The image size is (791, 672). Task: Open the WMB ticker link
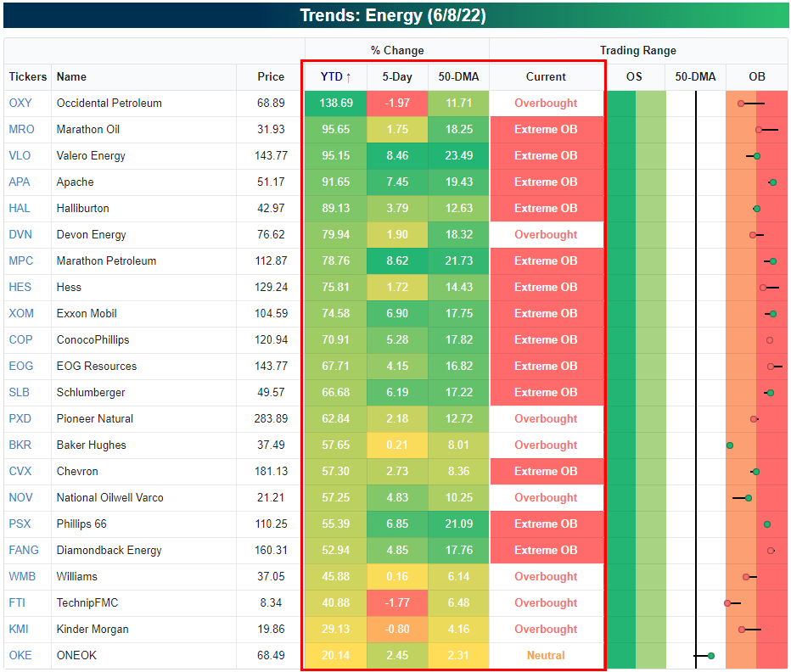pos(22,576)
